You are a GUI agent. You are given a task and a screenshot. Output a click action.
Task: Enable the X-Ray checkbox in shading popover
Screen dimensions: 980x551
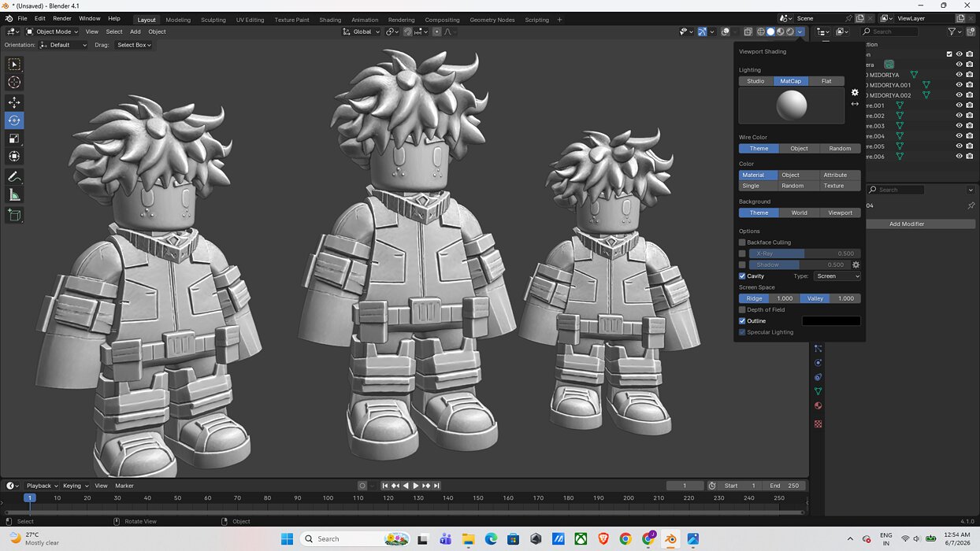[742, 253]
